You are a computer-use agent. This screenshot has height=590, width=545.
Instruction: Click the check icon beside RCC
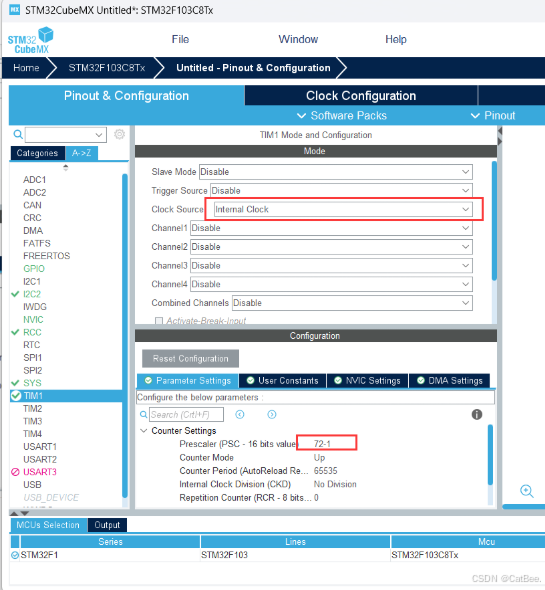pyautogui.click(x=15, y=332)
